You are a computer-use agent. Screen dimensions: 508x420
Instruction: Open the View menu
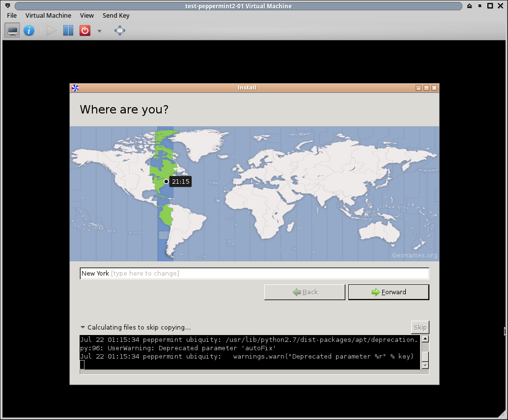87,16
